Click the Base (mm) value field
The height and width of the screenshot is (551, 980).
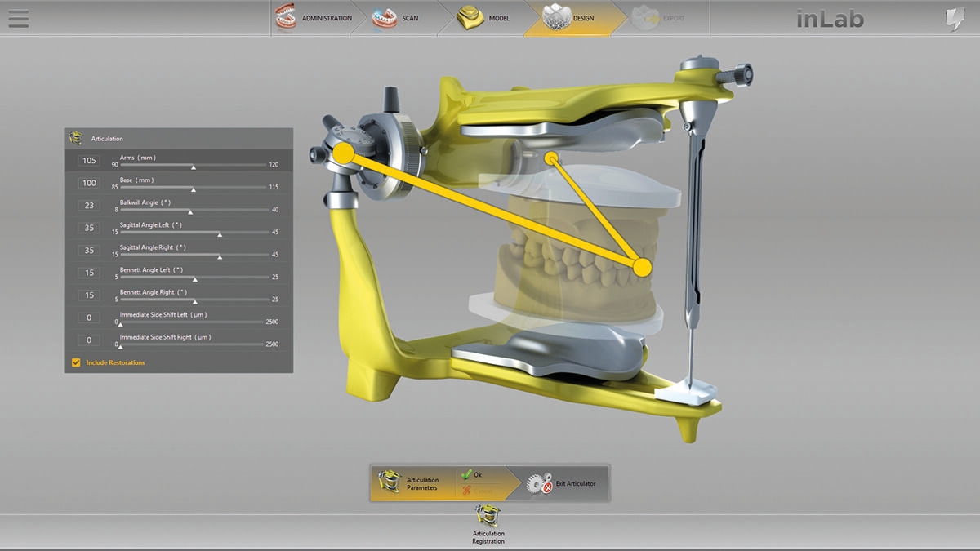88,183
